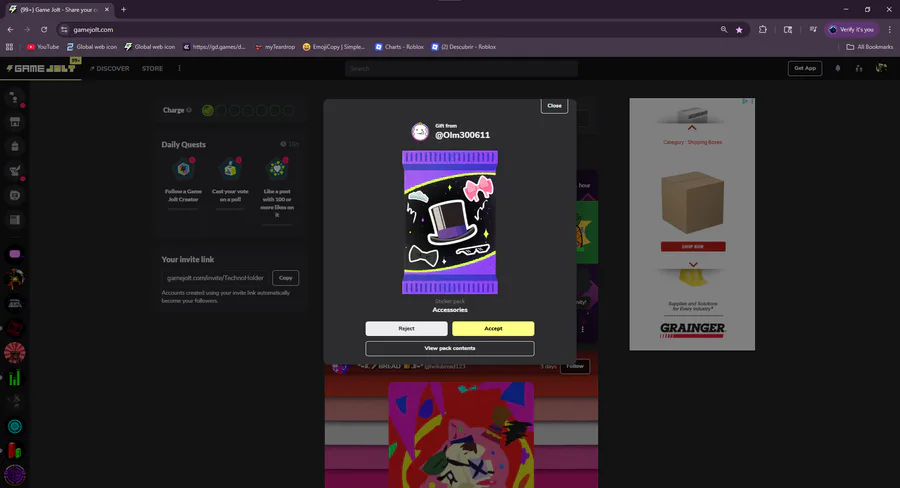Open the sidebar store shop icon
The width and height of the screenshot is (900, 488).
point(15,122)
